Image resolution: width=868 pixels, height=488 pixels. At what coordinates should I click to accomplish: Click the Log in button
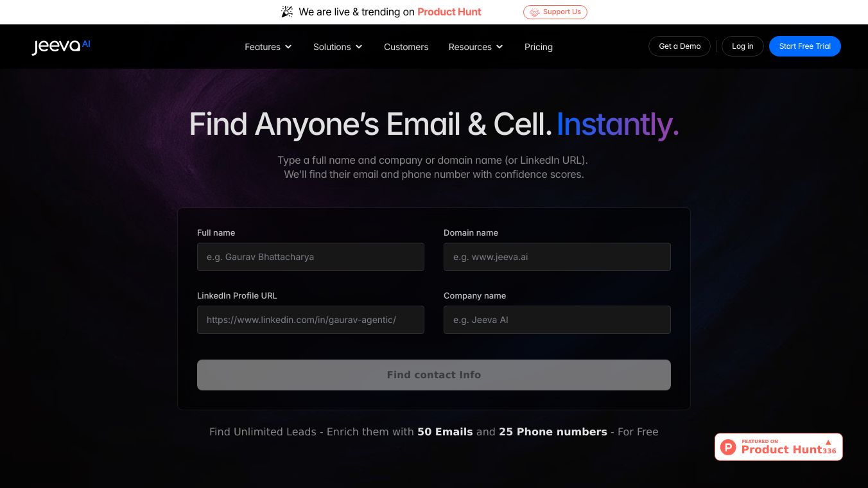742,46
